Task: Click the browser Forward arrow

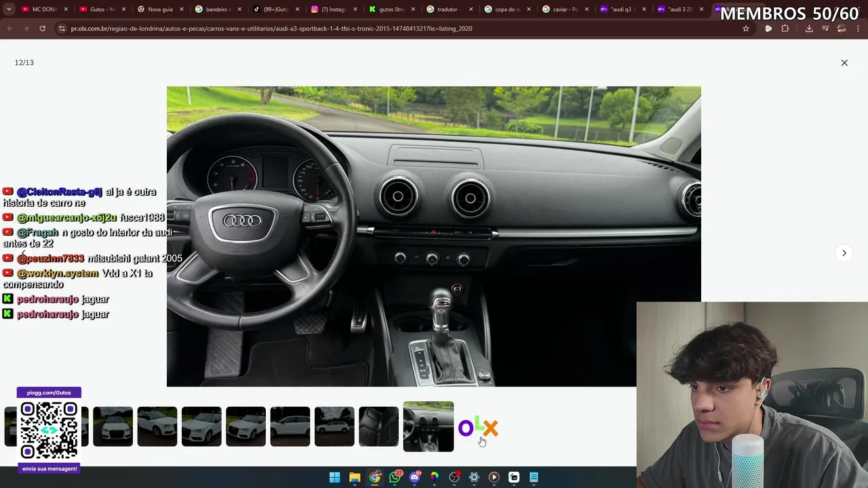Action: [x=26, y=28]
